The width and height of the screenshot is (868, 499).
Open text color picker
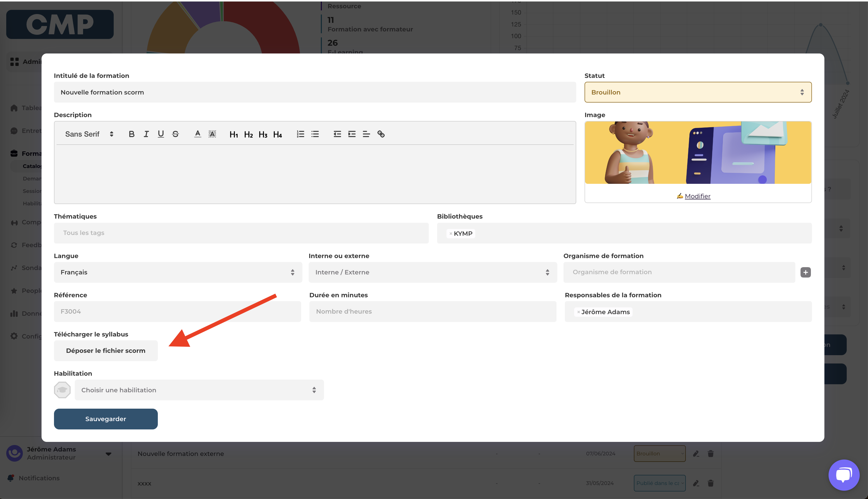click(x=198, y=134)
